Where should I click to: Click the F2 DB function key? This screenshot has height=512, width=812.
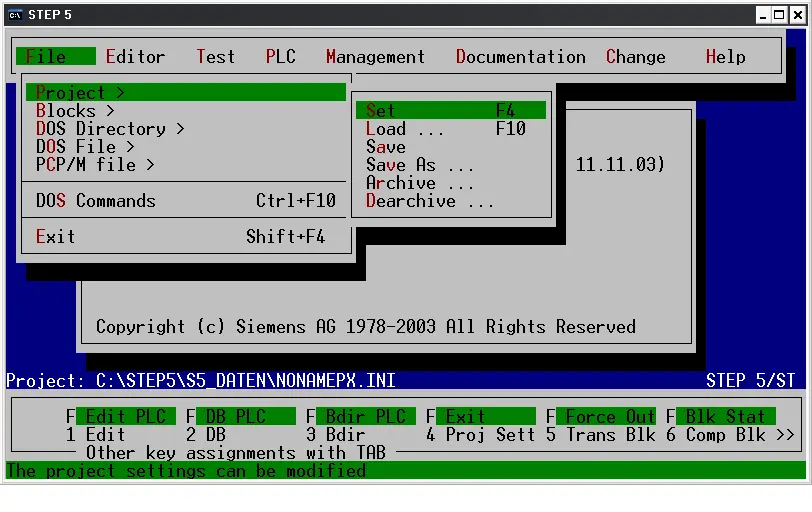[x=206, y=434]
